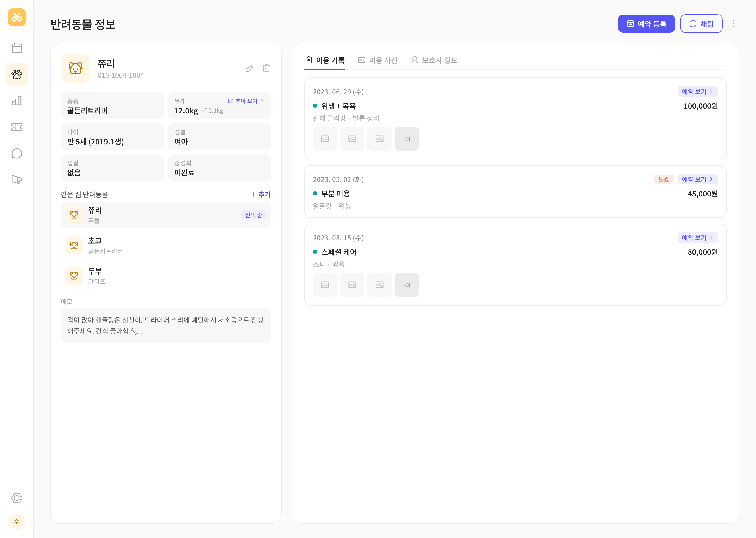The width and height of the screenshot is (756, 538).
Task: Click 추가 to add a pet
Action: coord(260,194)
